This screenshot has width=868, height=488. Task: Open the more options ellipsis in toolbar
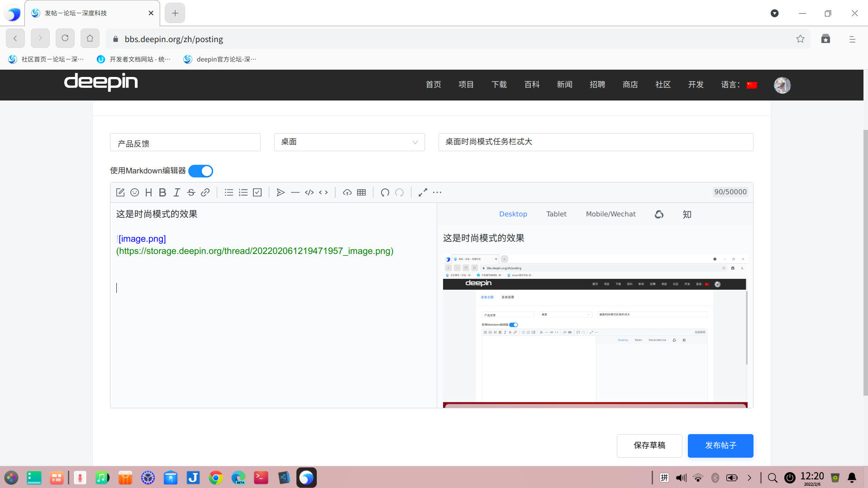point(437,192)
